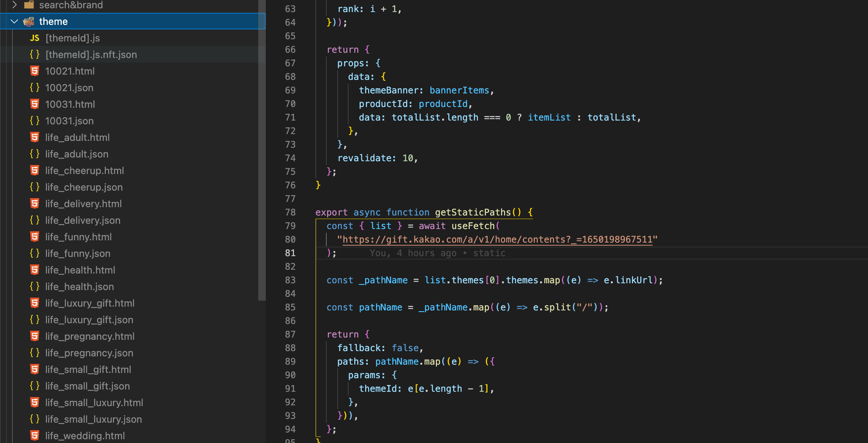The width and height of the screenshot is (868, 443).
Task: Collapse the theme folder chevron
Action: 14,21
